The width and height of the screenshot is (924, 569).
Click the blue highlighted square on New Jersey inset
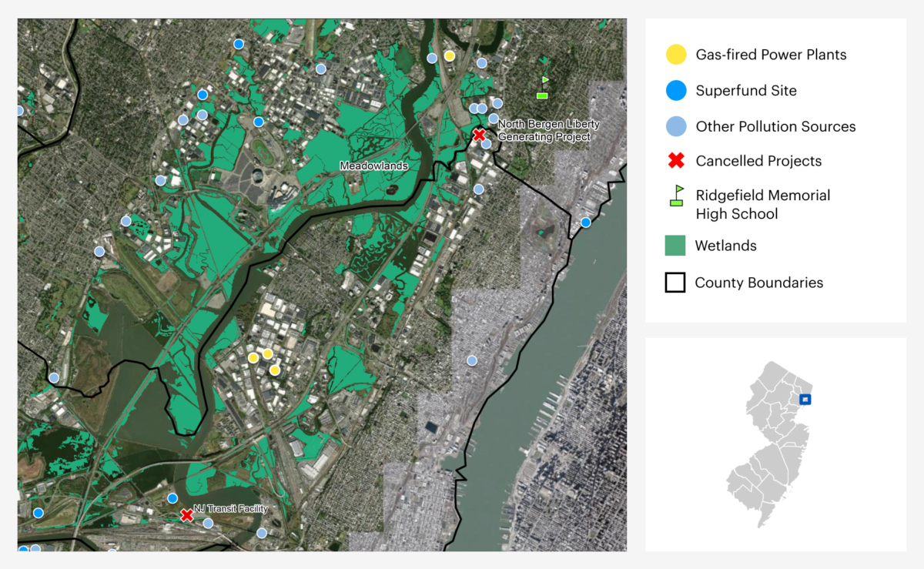pyautogui.click(x=805, y=399)
